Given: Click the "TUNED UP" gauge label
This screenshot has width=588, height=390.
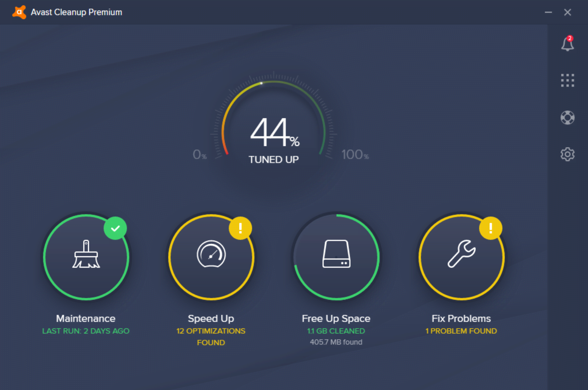Looking at the screenshot, I should (x=274, y=159).
